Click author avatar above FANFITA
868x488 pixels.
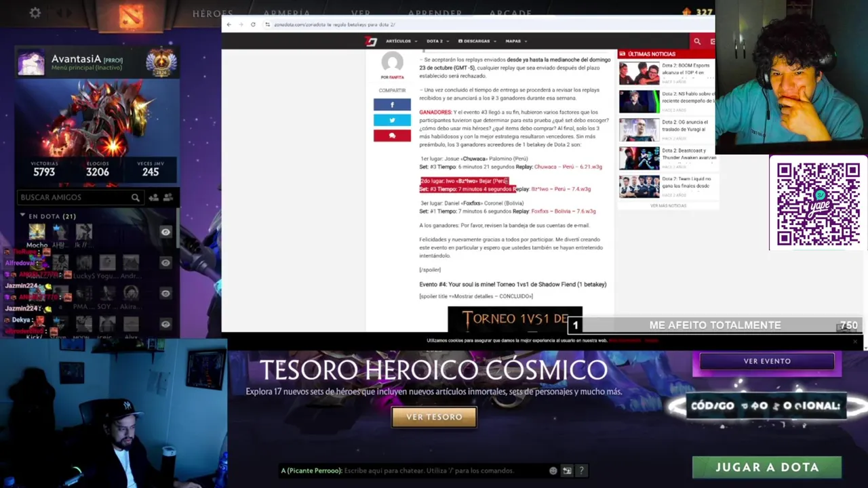392,63
